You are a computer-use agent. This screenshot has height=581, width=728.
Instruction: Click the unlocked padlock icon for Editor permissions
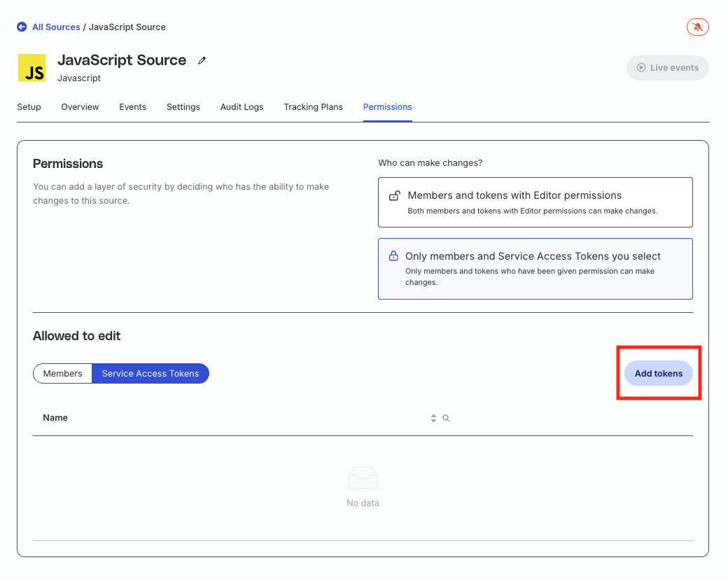coord(394,195)
